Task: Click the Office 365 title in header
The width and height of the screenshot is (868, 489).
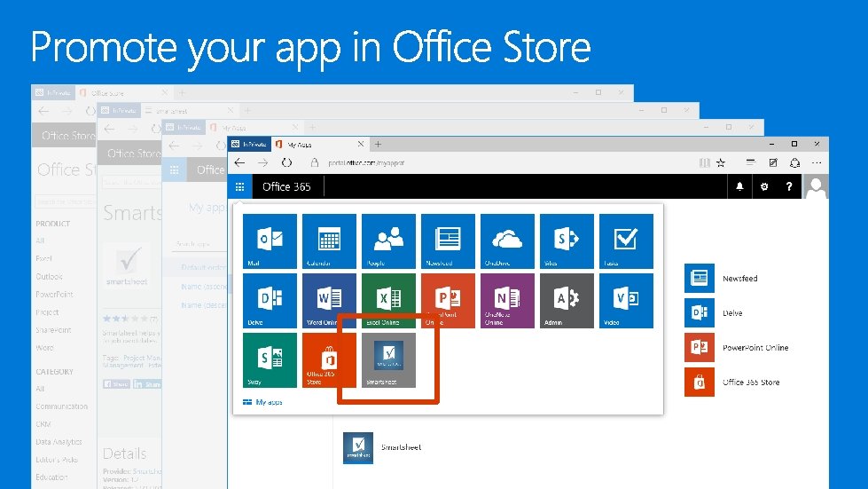Action: (286, 186)
